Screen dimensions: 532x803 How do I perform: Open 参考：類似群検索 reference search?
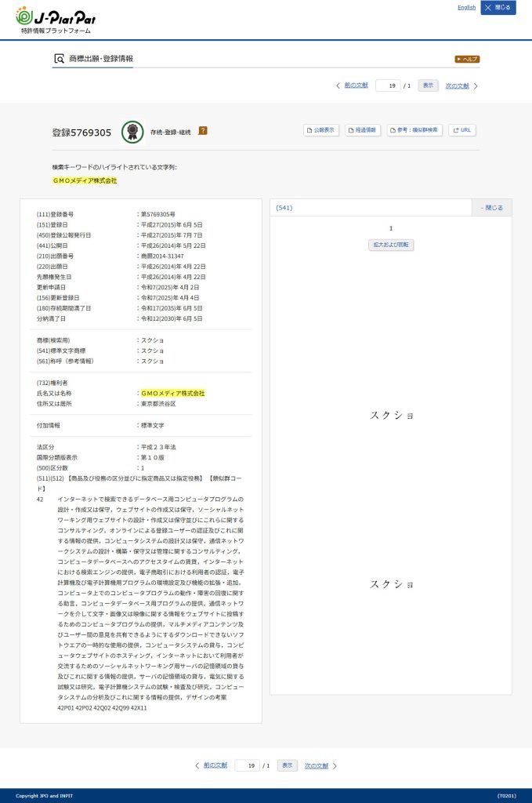pyautogui.click(x=414, y=130)
